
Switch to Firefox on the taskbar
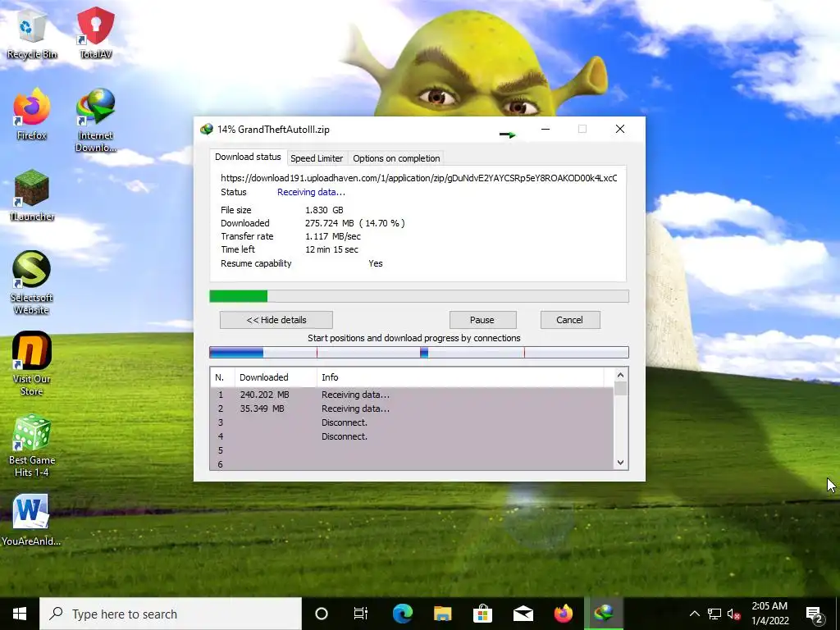click(563, 614)
